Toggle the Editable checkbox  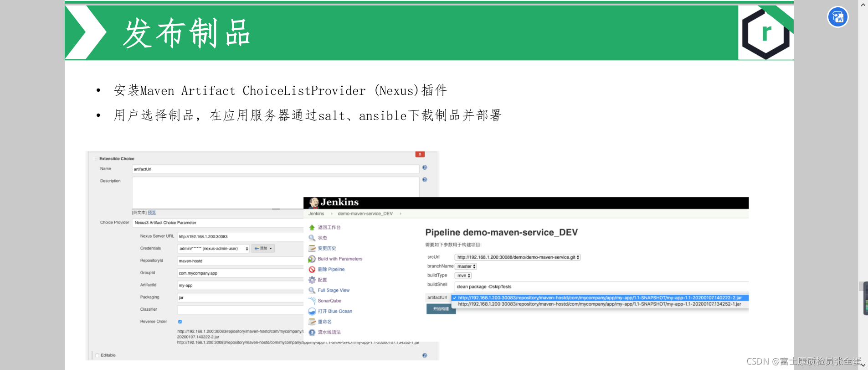(97, 355)
